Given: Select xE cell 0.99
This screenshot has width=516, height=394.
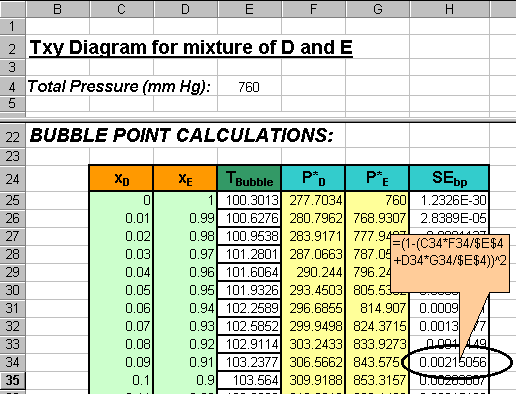Looking at the screenshot, I should [185, 218].
